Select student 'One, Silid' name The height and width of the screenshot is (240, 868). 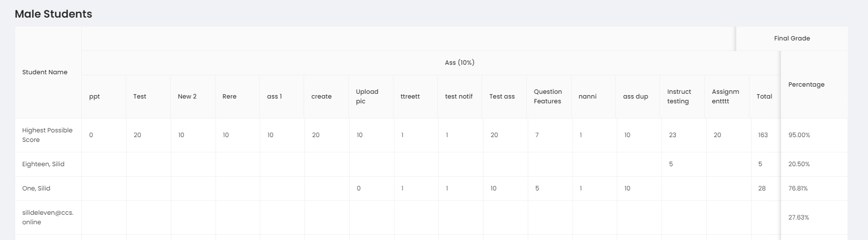pyautogui.click(x=36, y=189)
